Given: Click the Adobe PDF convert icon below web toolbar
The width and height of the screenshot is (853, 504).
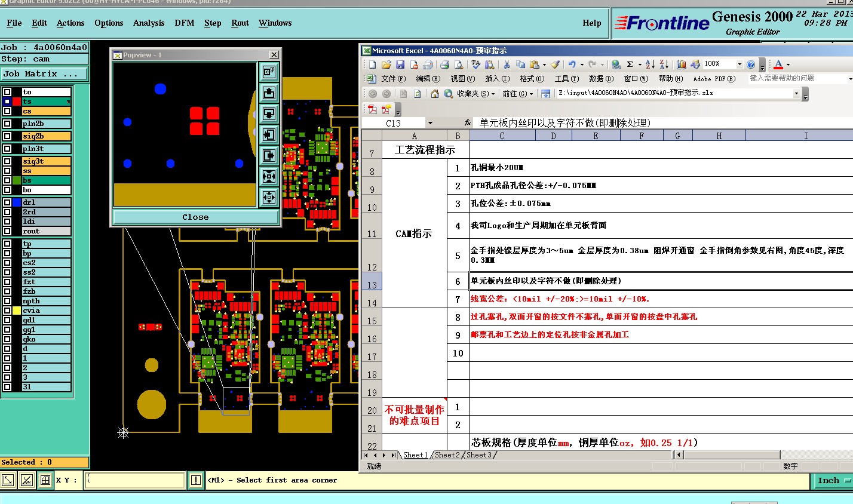Looking at the screenshot, I should (372, 109).
